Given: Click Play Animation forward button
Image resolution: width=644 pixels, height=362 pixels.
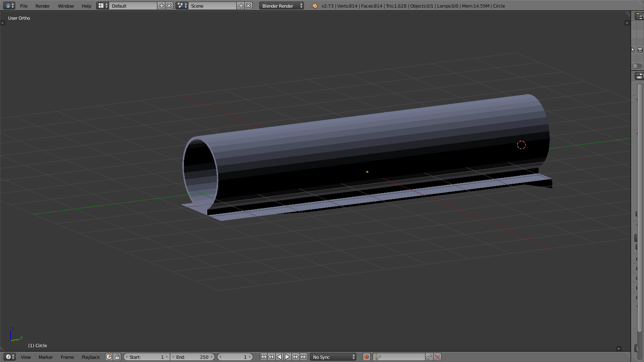Looking at the screenshot, I should 287,357.
